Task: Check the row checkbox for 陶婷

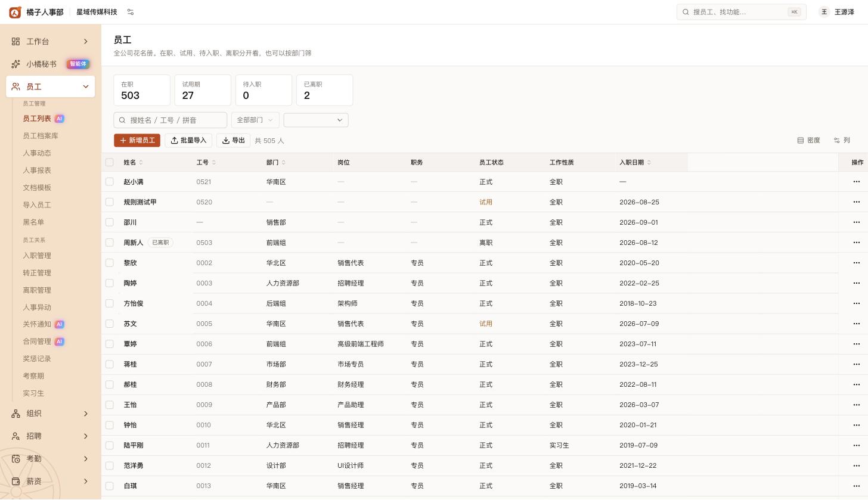Action: coord(110,283)
